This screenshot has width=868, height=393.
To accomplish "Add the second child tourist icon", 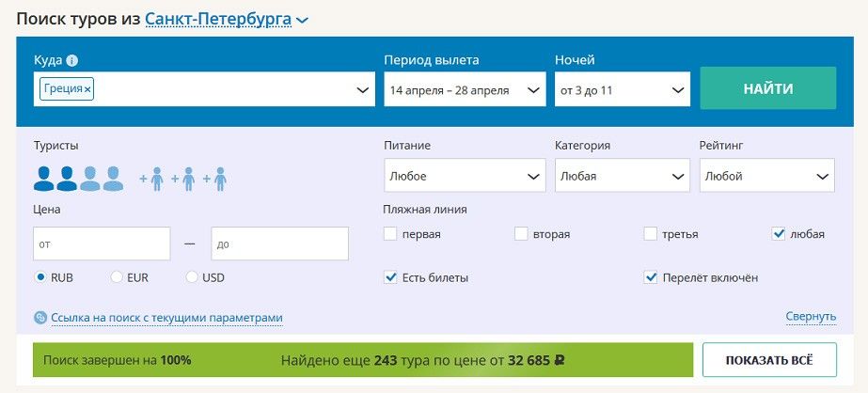I will click(183, 179).
